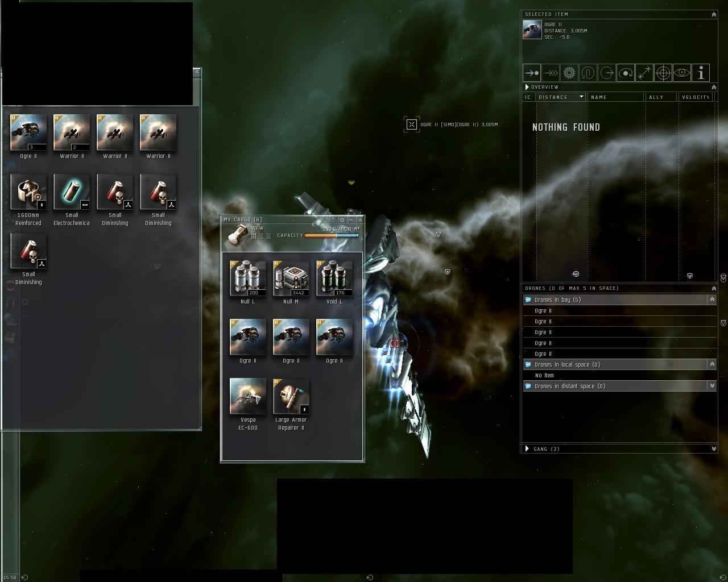
Task: Close the left inventory window
Action: click(x=197, y=72)
